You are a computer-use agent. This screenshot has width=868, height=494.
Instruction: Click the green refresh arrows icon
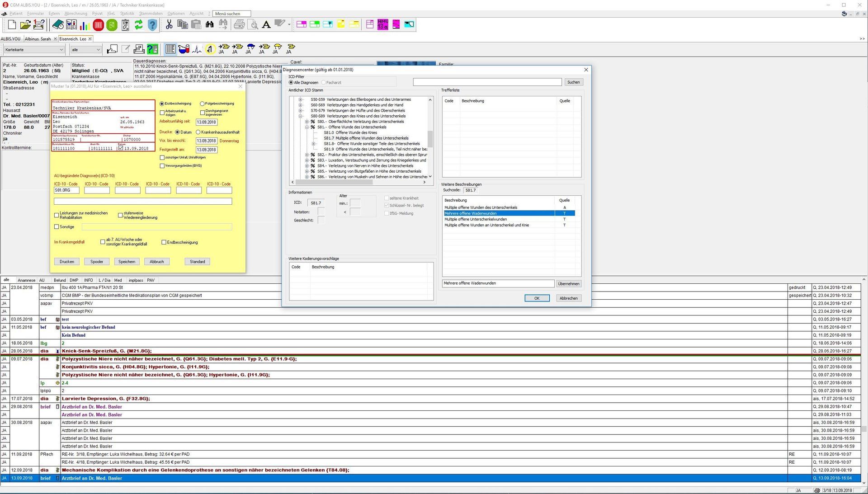[x=139, y=25]
